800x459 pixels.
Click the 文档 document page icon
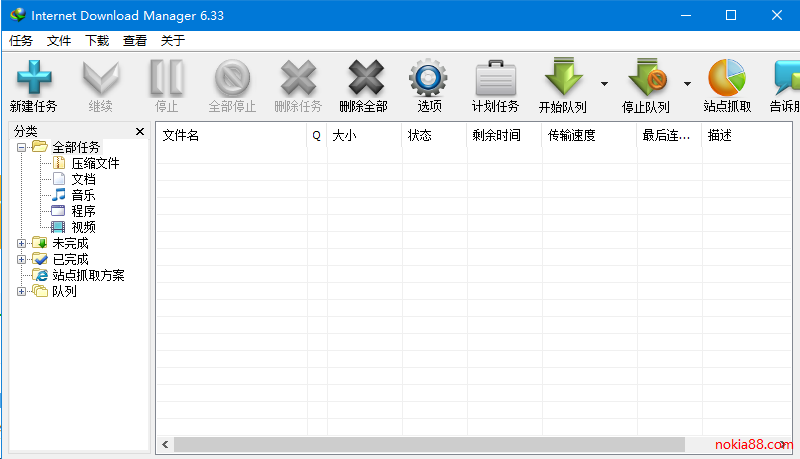(x=59, y=178)
